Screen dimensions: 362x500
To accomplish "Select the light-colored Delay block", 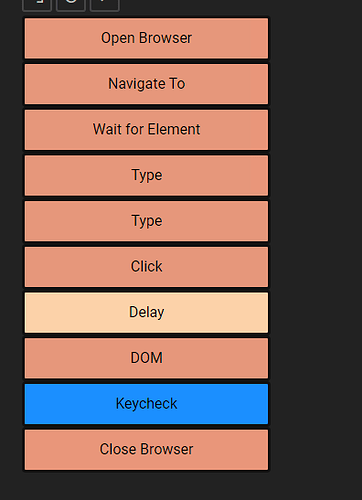I will pos(146,313).
